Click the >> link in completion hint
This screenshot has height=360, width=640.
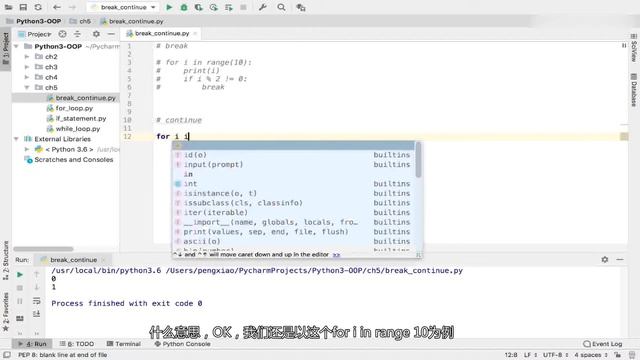[336, 255]
